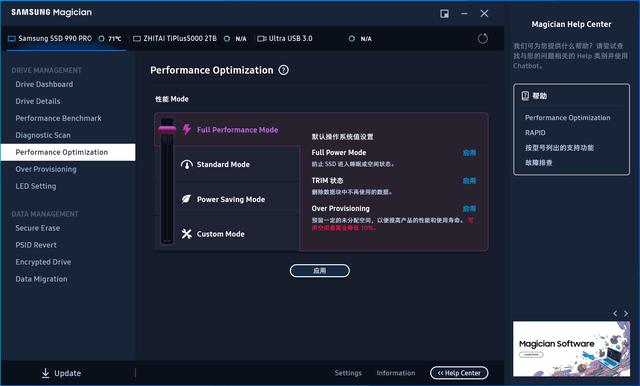Click the apply button below modes

click(320, 271)
